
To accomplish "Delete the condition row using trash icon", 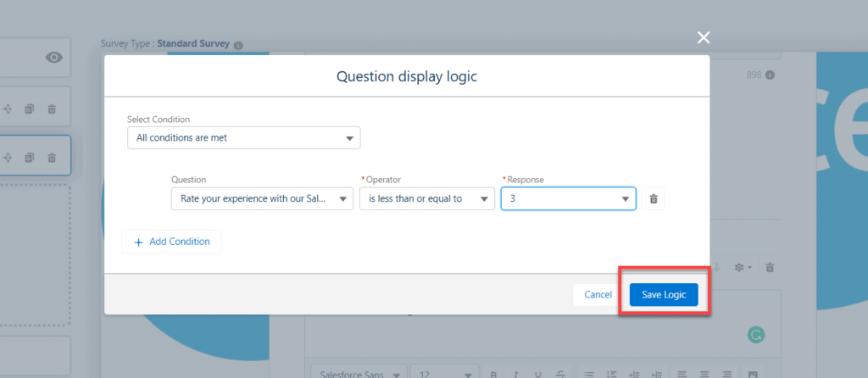I will coord(653,198).
